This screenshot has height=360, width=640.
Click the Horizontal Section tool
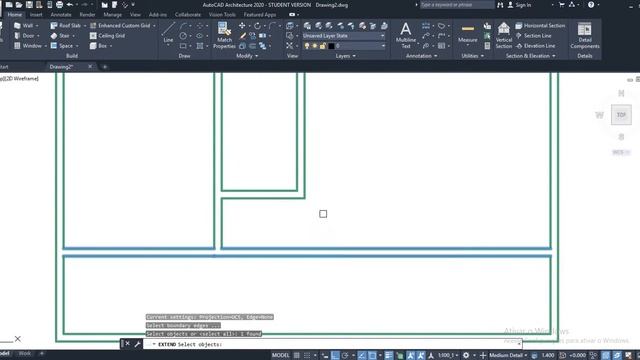(540, 25)
